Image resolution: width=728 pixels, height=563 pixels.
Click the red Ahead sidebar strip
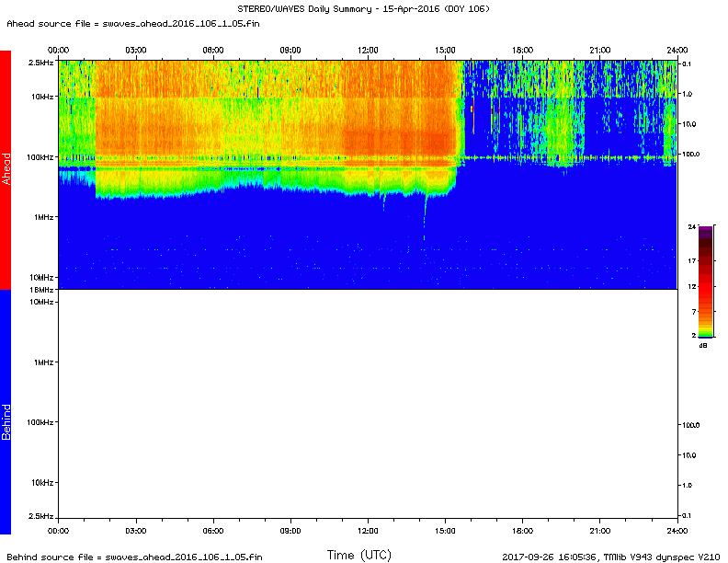[6, 169]
